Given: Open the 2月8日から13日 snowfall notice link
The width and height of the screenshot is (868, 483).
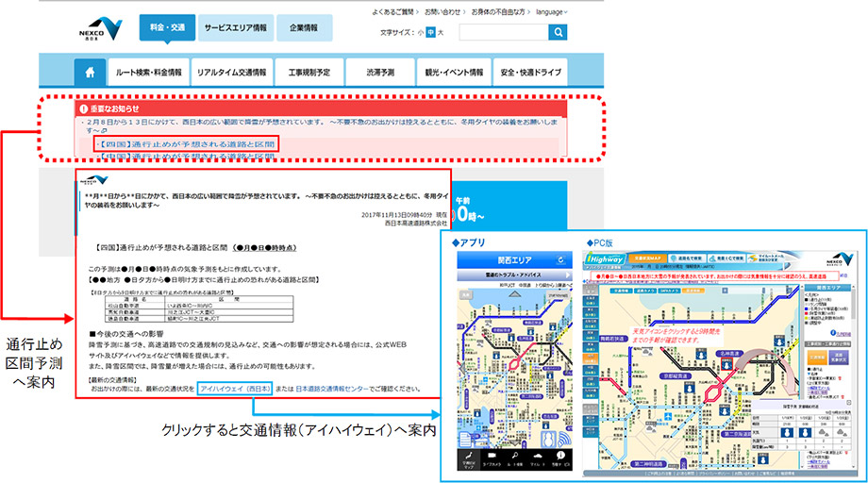Looking at the screenshot, I should (x=321, y=126).
